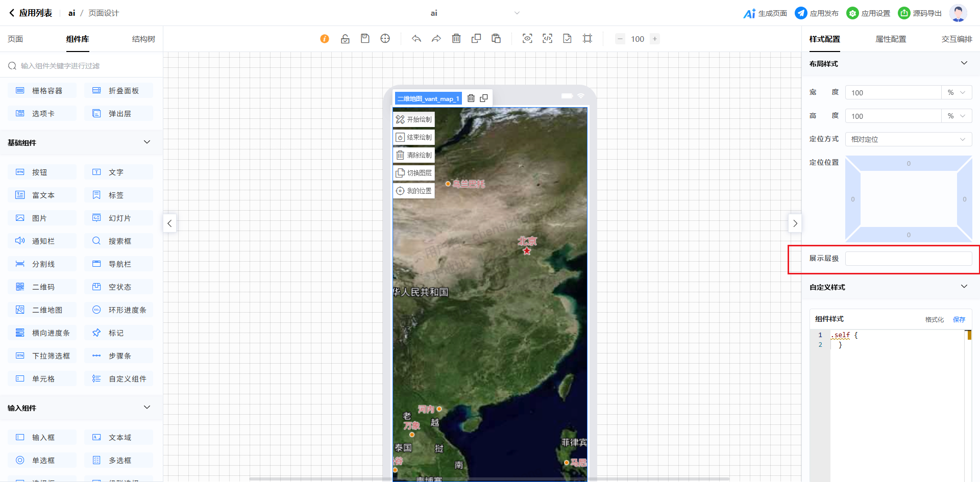The image size is (980, 482).
Task: Click the undo arrow in the toolbar
Action: (416, 39)
